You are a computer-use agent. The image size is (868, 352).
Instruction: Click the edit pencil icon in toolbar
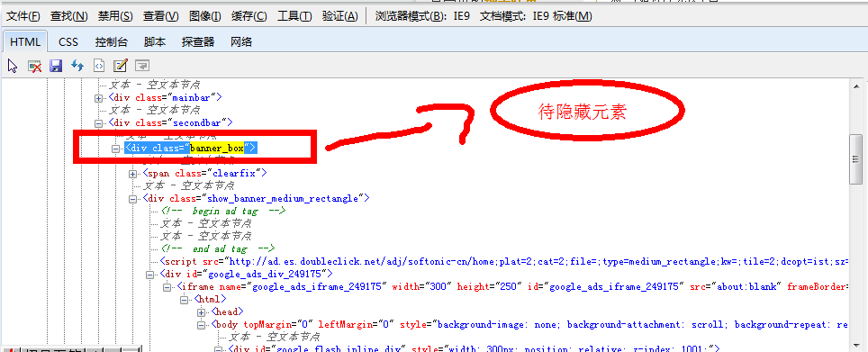click(120, 67)
